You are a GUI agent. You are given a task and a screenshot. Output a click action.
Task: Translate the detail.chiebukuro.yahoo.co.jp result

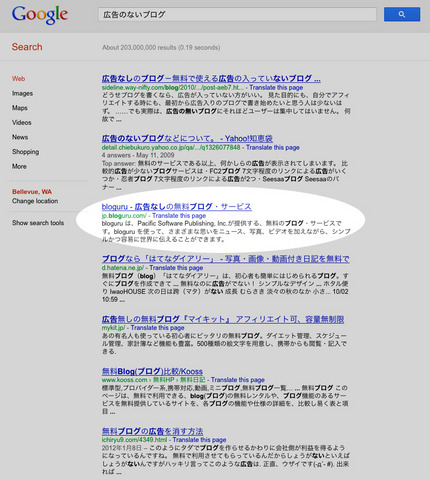(x=273, y=147)
